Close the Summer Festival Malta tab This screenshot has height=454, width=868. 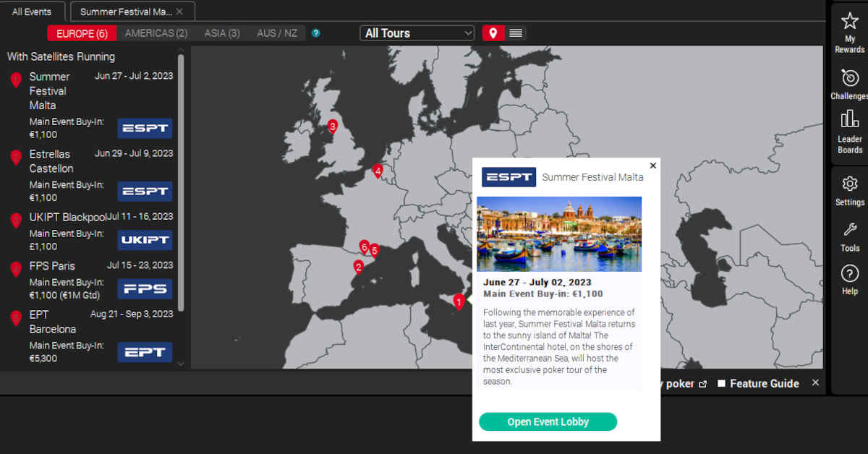click(x=179, y=12)
